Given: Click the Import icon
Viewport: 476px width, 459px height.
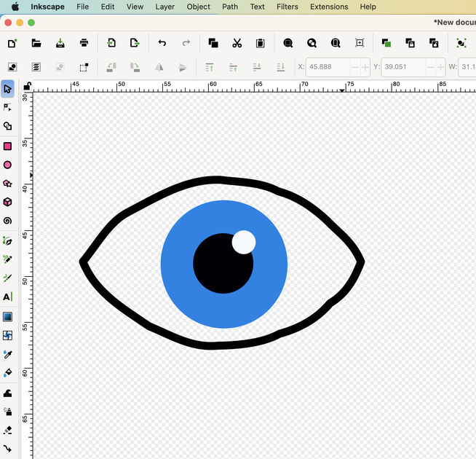Looking at the screenshot, I should [x=111, y=43].
